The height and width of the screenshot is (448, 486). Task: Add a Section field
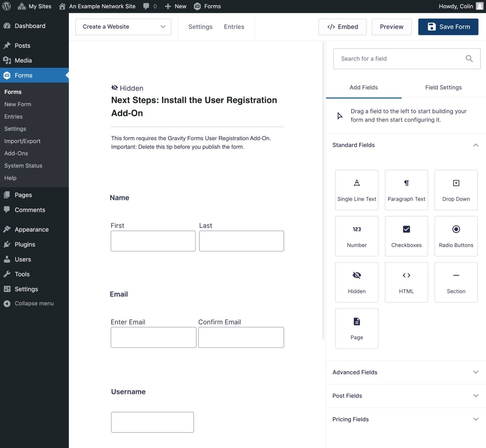tap(456, 282)
